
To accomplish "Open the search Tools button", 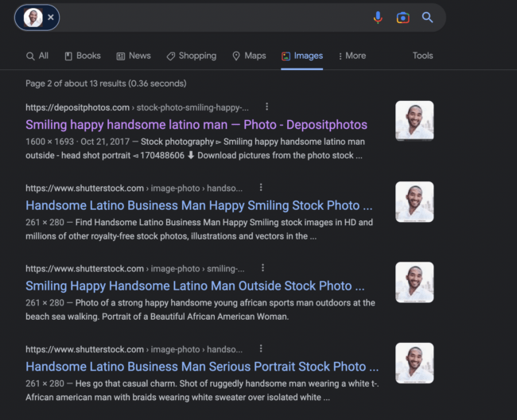I will click(x=422, y=56).
